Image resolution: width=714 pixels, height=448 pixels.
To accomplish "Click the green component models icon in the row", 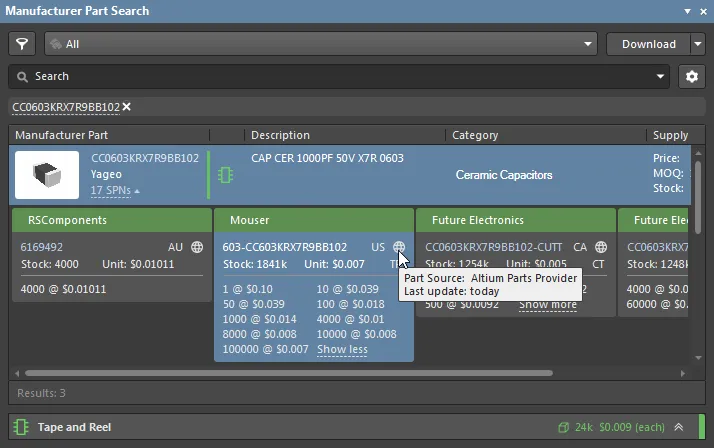I will pyautogui.click(x=225, y=175).
